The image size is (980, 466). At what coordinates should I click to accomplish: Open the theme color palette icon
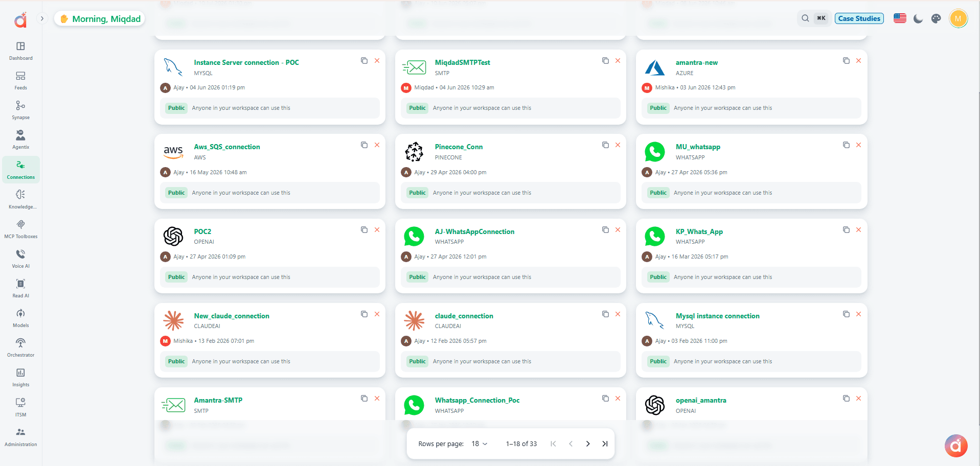936,18
